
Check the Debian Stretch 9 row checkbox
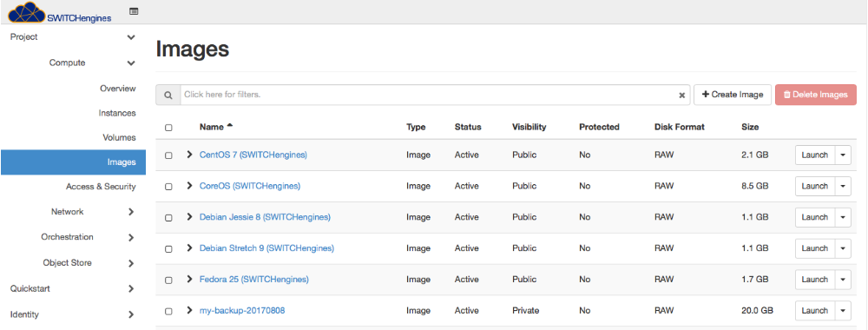coord(168,249)
